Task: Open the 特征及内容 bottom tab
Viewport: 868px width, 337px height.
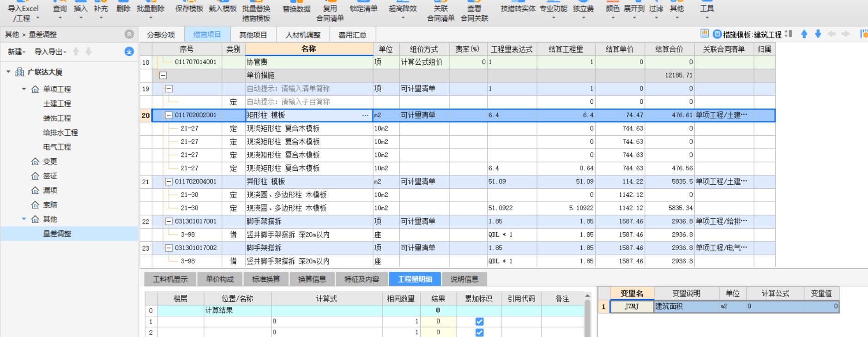Action: click(362, 279)
